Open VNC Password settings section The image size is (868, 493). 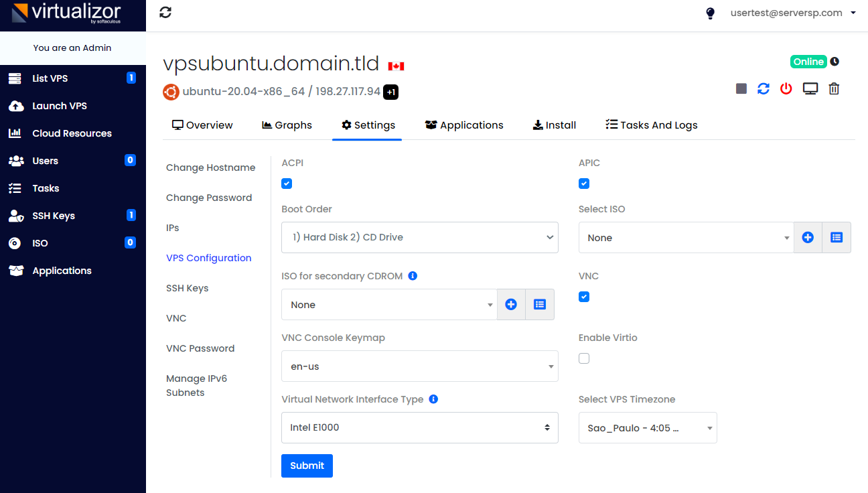point(200,348)
